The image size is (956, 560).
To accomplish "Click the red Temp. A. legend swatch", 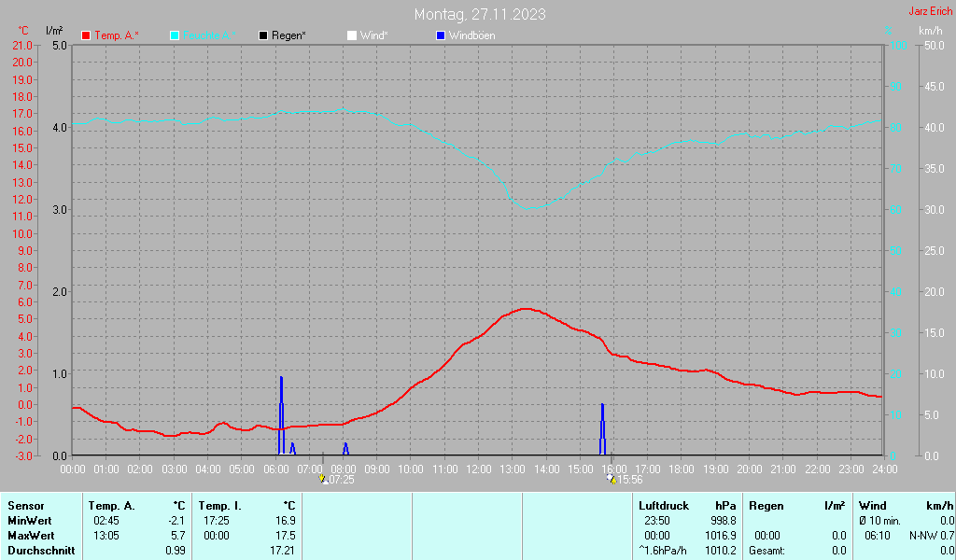I will tap(86, 36).
